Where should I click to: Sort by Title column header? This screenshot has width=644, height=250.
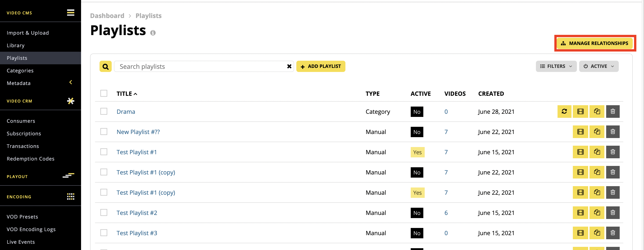coord(127,94)
